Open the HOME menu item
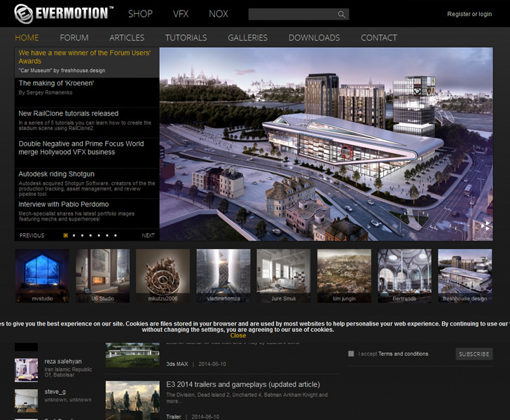510x420 pixels. [x=27, y=38]
